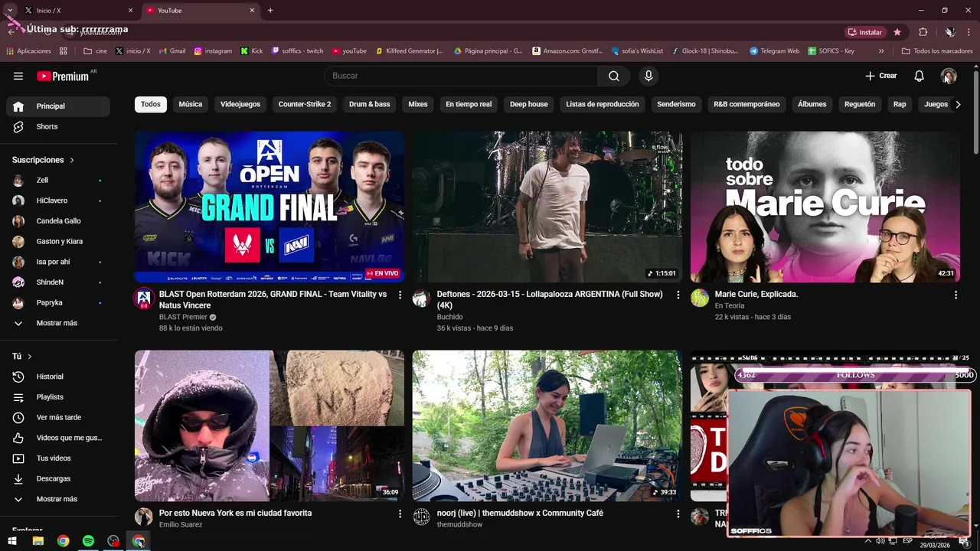Viewport: 980px width, 551px height.
Task: Open Descargas in the sidebar
Action: click(58, 478)
